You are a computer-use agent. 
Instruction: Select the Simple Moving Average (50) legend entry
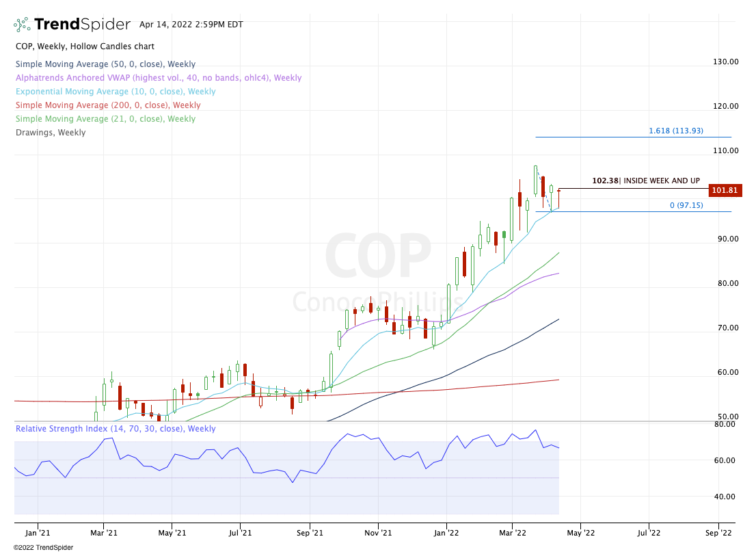tap(105, 64)
